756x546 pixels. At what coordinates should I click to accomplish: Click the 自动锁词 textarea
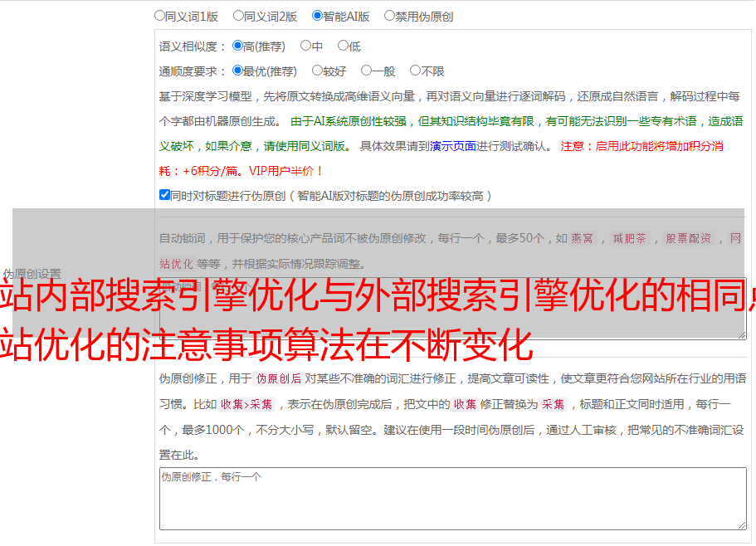pyautogui.click(x=453, y=309)
